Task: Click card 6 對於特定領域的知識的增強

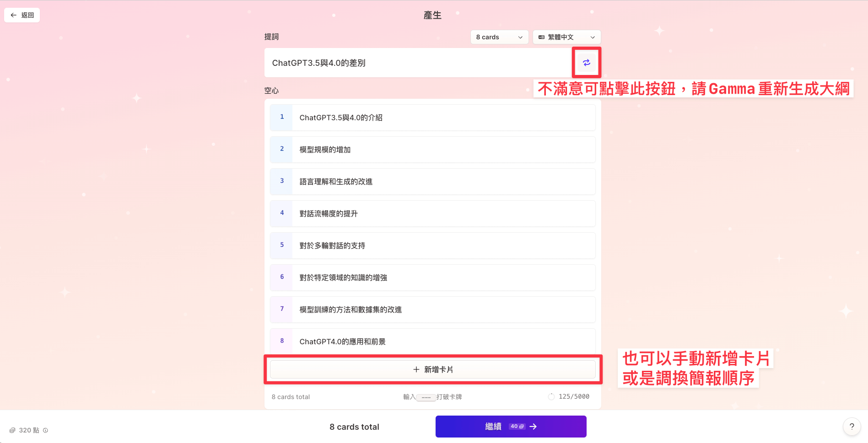Action: point(443,278)
